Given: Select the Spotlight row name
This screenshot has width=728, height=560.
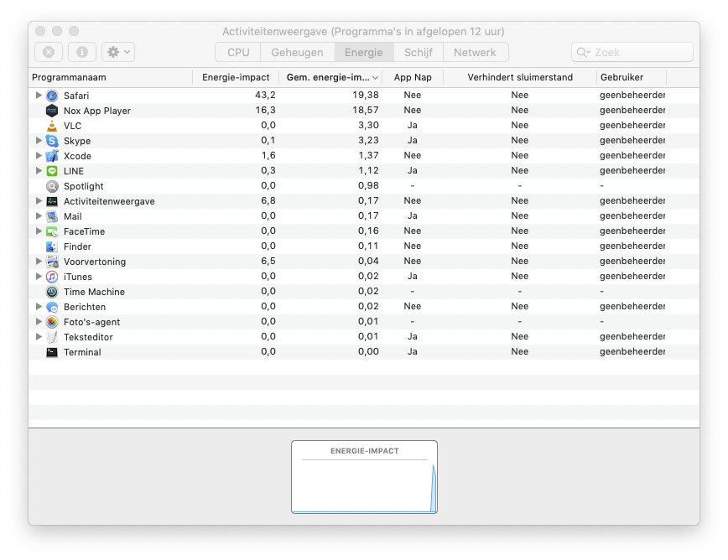Looking at the screenshot, I should (84, 186).
